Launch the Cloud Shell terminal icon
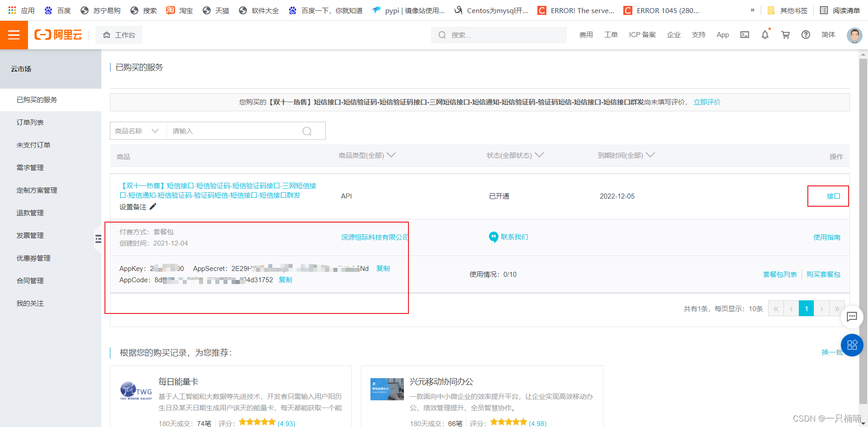Screen dimensions: 868x427 click(745, 35)
